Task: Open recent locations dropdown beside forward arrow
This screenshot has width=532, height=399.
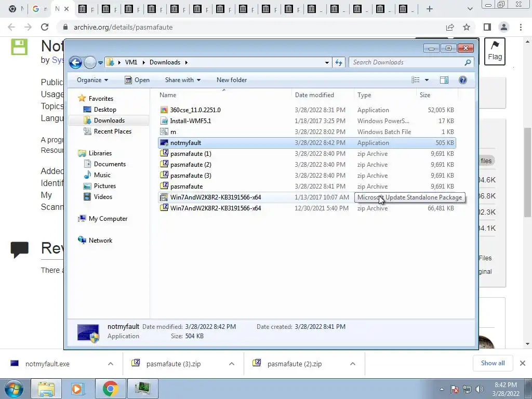Action: 100,63
